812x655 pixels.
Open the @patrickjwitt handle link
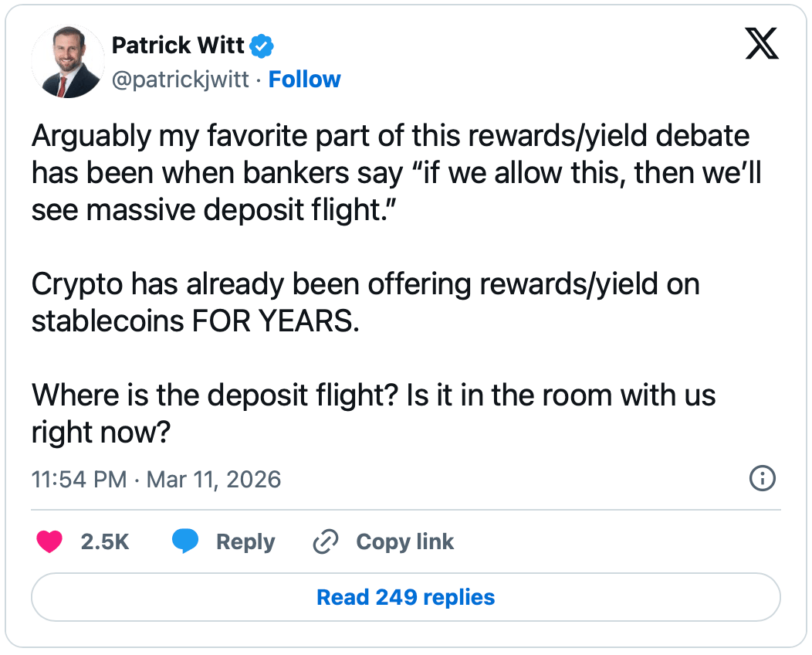[181, 80]
